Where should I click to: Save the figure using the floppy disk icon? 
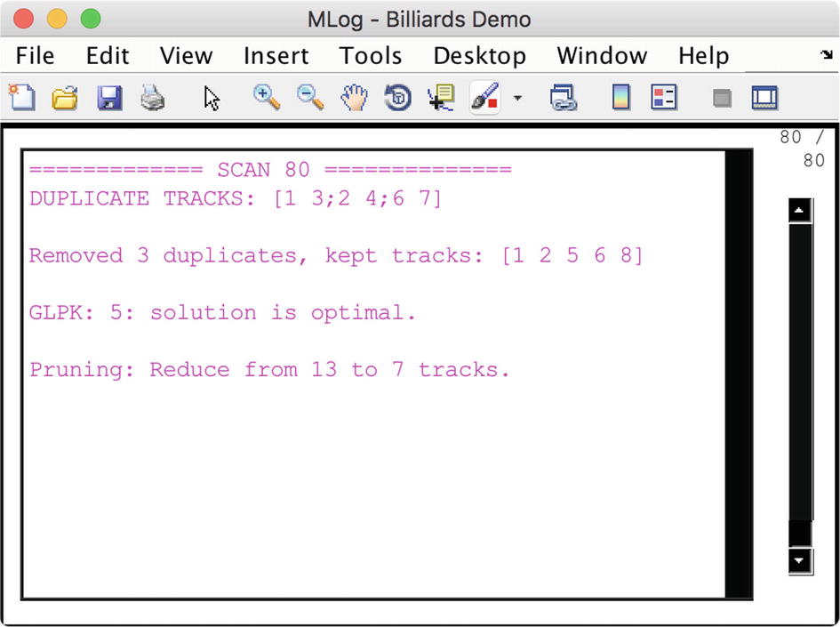(109, 98)
